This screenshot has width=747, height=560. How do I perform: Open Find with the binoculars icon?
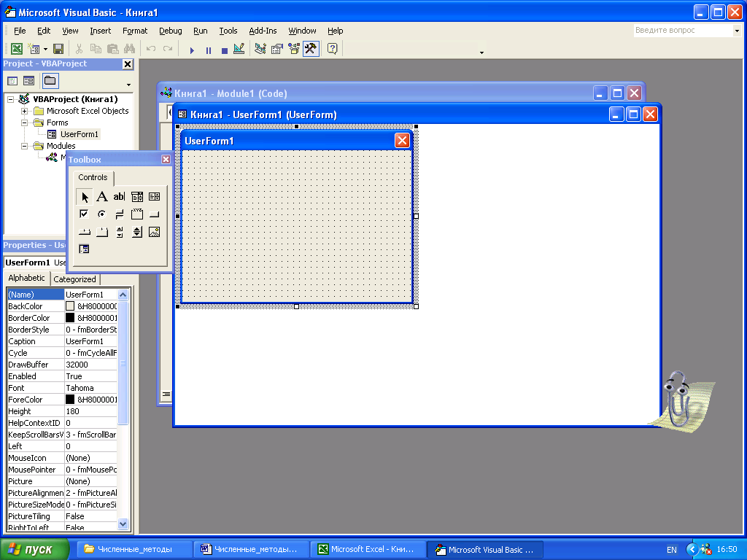coord(129,49)
